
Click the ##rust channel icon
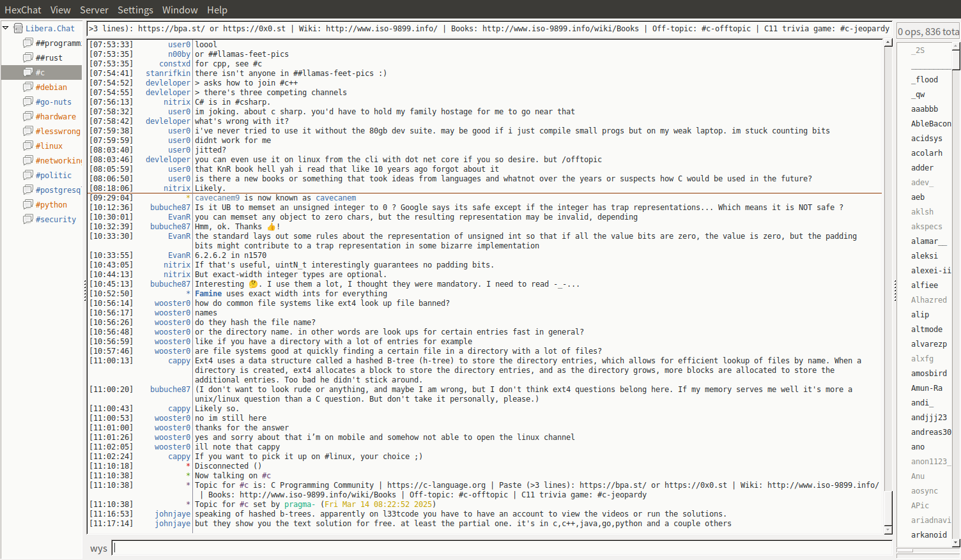pyautogui.click(x=28, y=57)
